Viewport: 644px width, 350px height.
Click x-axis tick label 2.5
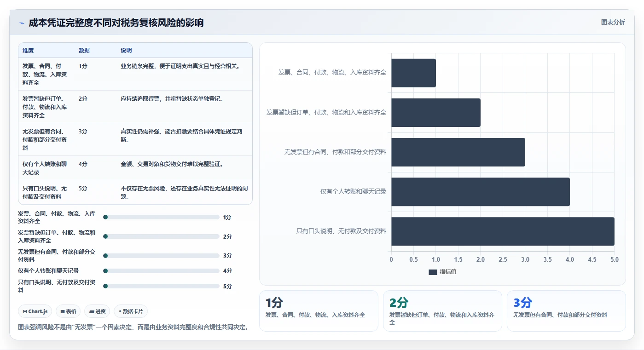503,260
